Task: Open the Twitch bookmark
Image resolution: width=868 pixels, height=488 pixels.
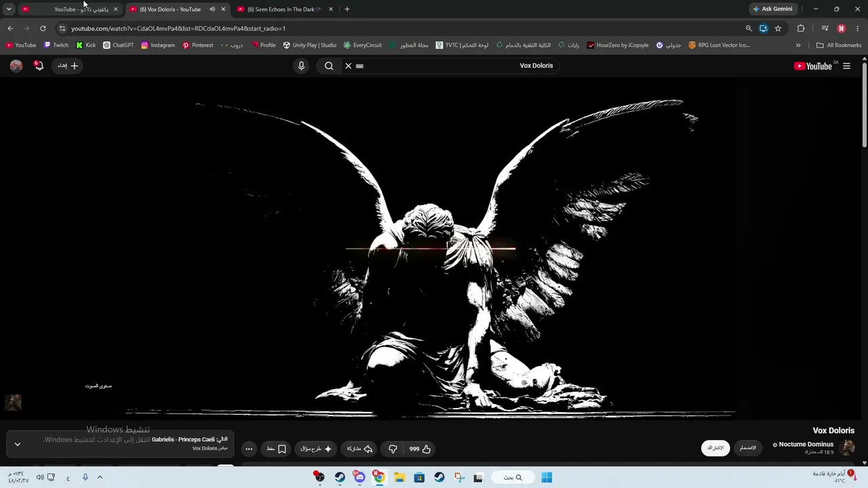Action: tap(56, 45)
